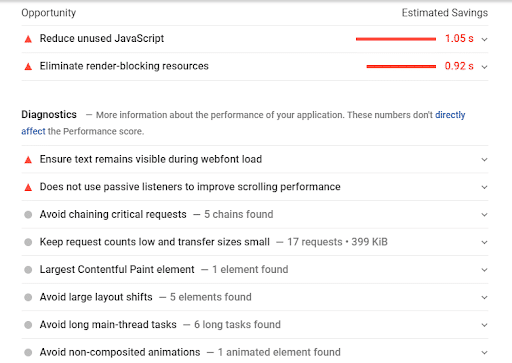Expand Ensure text remains visible chevron
The image size is (512, 363).
pyautogui.click(x=484, y=160)
